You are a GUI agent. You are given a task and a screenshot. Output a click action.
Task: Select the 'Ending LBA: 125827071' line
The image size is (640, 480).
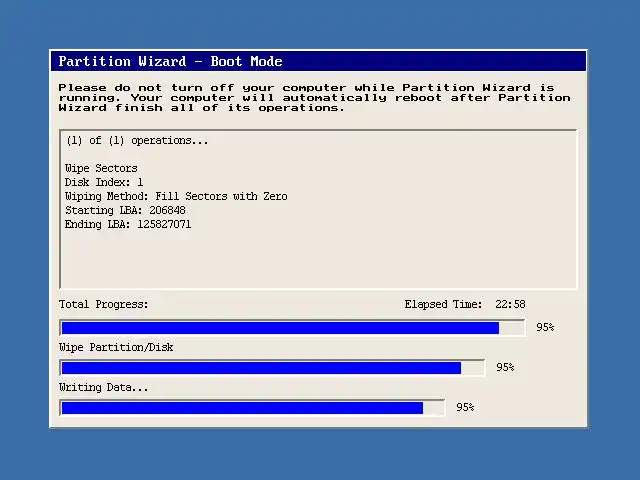(128, 224)
